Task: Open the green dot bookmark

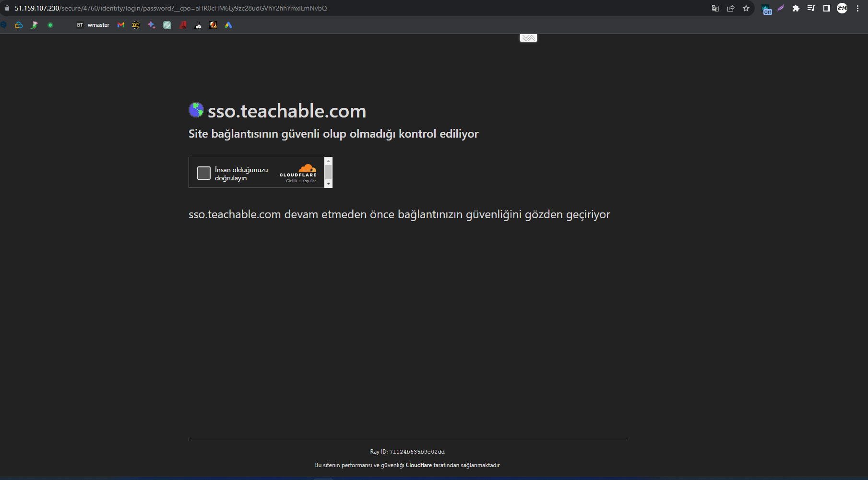Action: coord(50,25)
